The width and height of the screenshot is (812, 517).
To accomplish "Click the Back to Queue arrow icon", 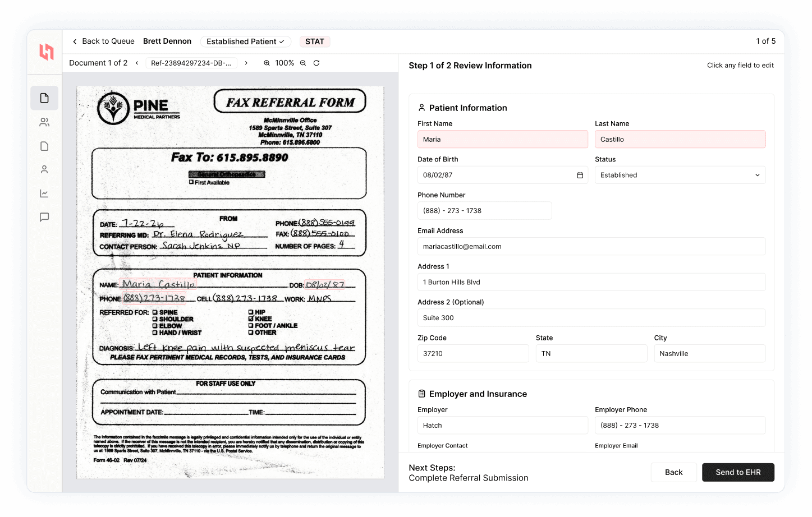I will coord(75,41).
